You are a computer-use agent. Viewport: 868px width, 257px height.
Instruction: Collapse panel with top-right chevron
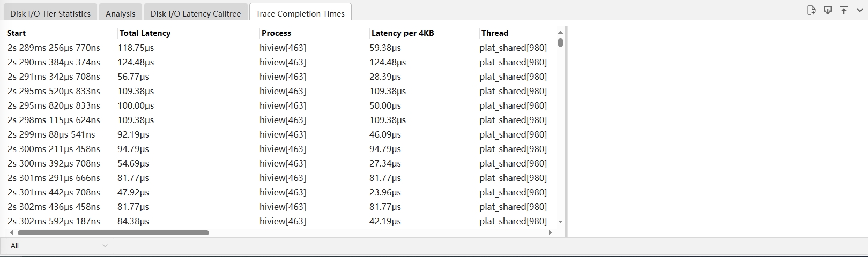[859, 10]
